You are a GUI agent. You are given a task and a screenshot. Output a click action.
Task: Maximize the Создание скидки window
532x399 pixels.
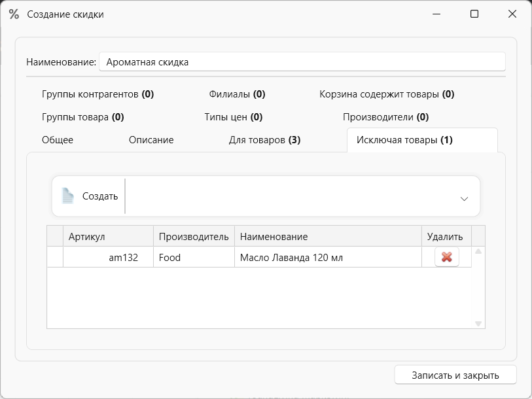pos(474,14)
